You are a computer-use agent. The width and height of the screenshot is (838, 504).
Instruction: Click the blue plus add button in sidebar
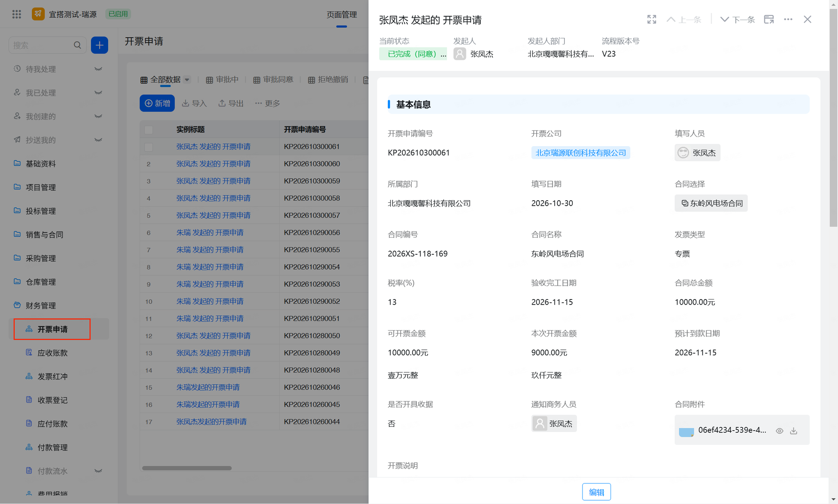point(99,45)
